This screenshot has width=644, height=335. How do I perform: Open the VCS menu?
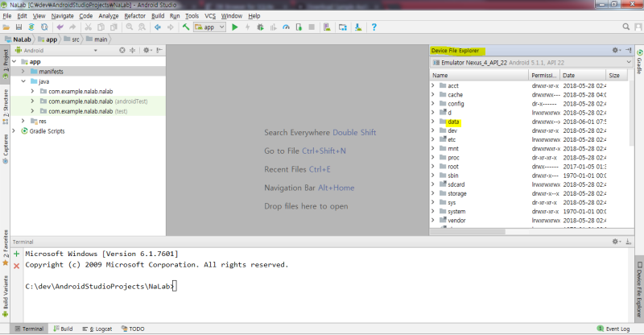pyautogui.click(x=210, y=16)
